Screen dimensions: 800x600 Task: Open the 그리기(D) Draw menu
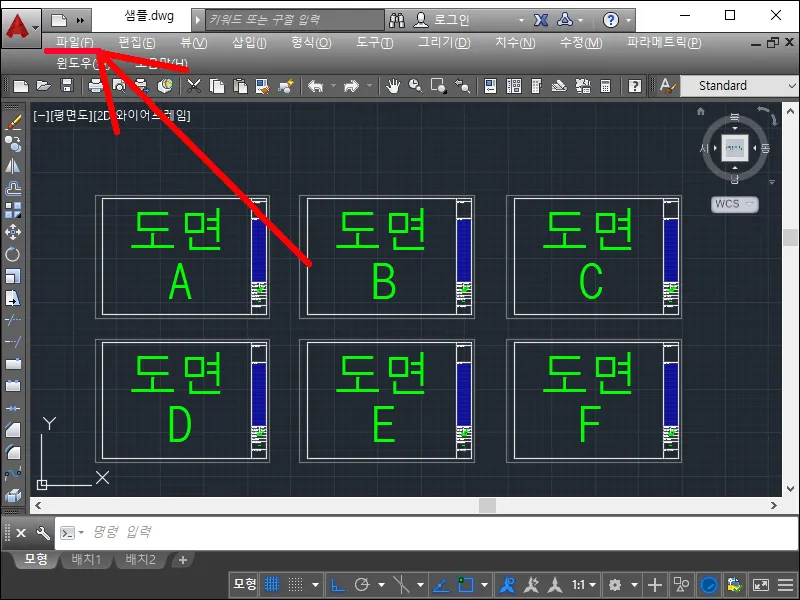click(444, 43)
